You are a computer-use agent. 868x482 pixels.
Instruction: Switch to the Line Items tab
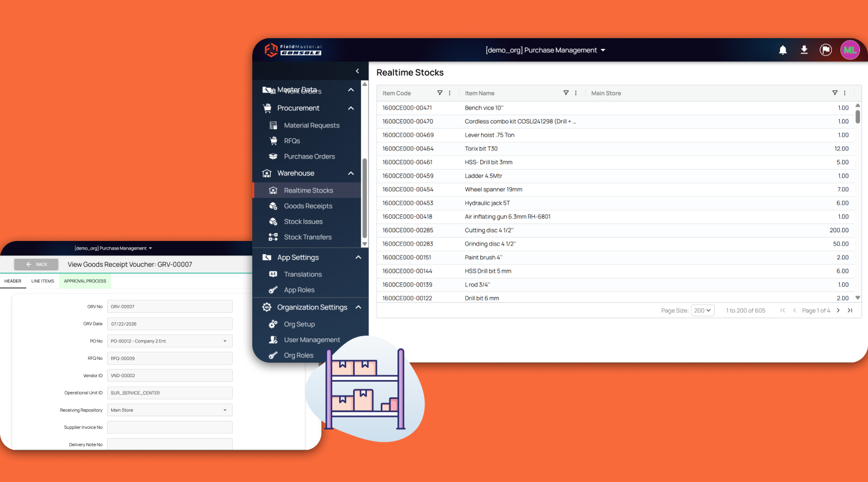pyautogui.click(x=43, y=281)
